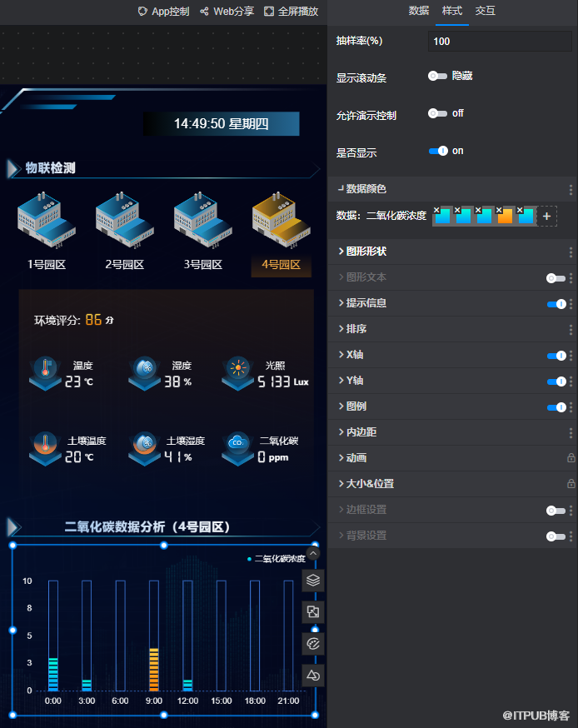Viewport: 578px width, 728px height.
Task: Enable the 边框设置 toggle
Action: tap(556, 511)
